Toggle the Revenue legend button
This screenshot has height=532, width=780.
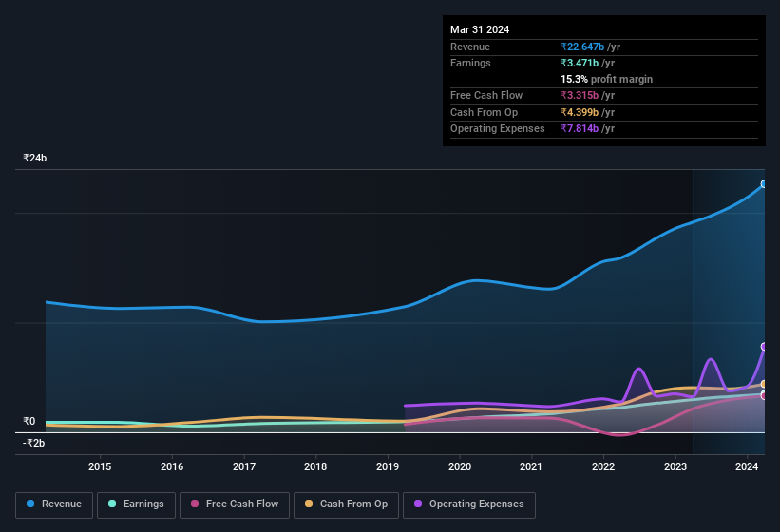coord(54,504)
